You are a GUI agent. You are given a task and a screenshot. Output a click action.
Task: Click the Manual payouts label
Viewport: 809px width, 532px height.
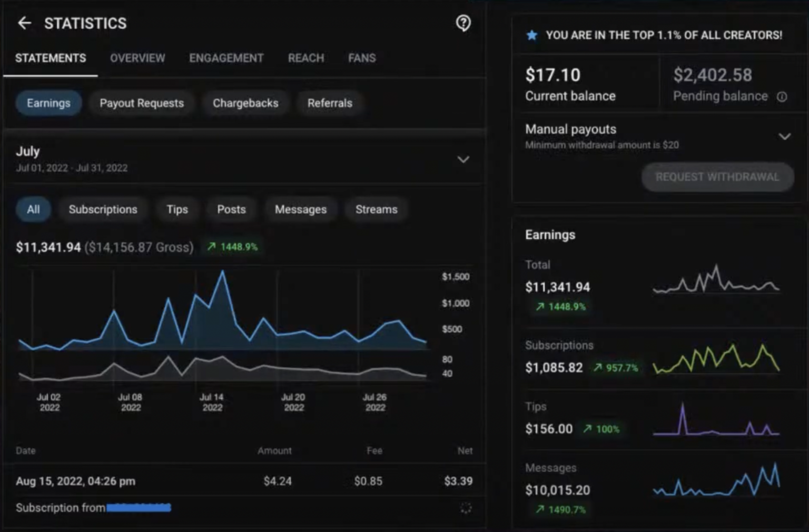pyautogui.click(x=570, y=129)
